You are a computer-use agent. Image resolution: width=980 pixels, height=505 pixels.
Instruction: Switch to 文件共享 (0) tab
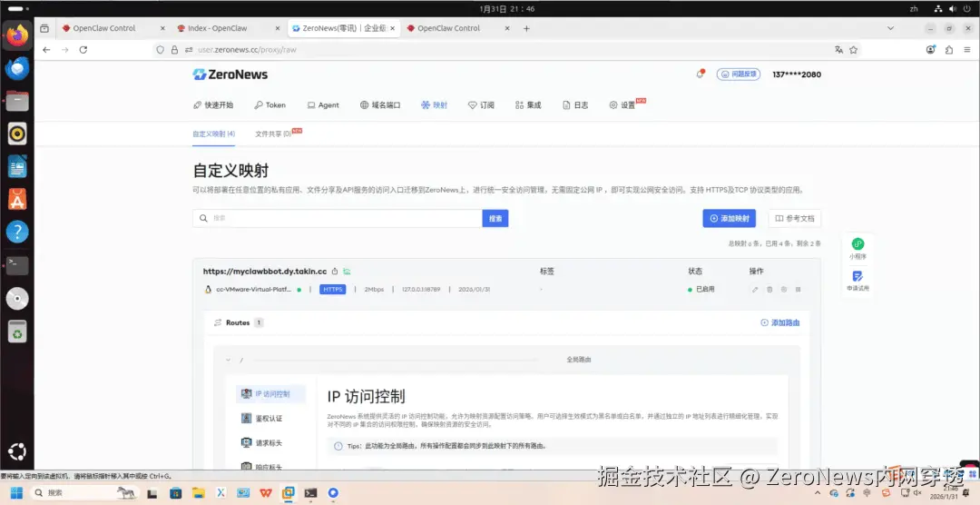click(274, 134)
